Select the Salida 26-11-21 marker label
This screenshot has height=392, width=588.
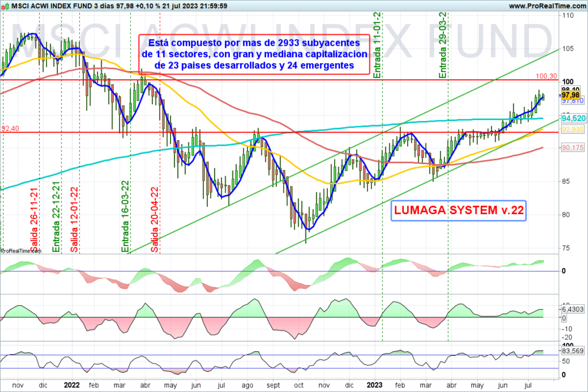point(34,220)
